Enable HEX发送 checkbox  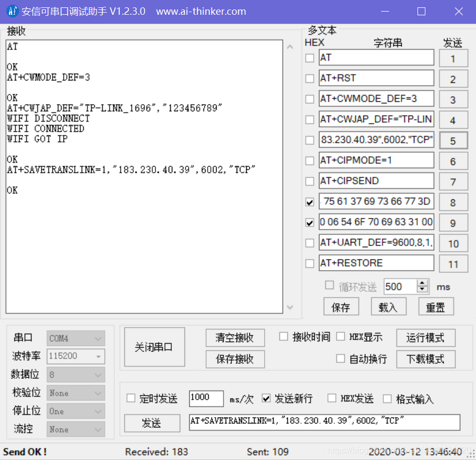332,398
